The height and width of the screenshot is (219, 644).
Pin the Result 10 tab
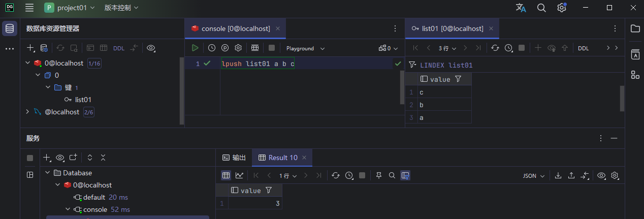click(x=379, y=175)
